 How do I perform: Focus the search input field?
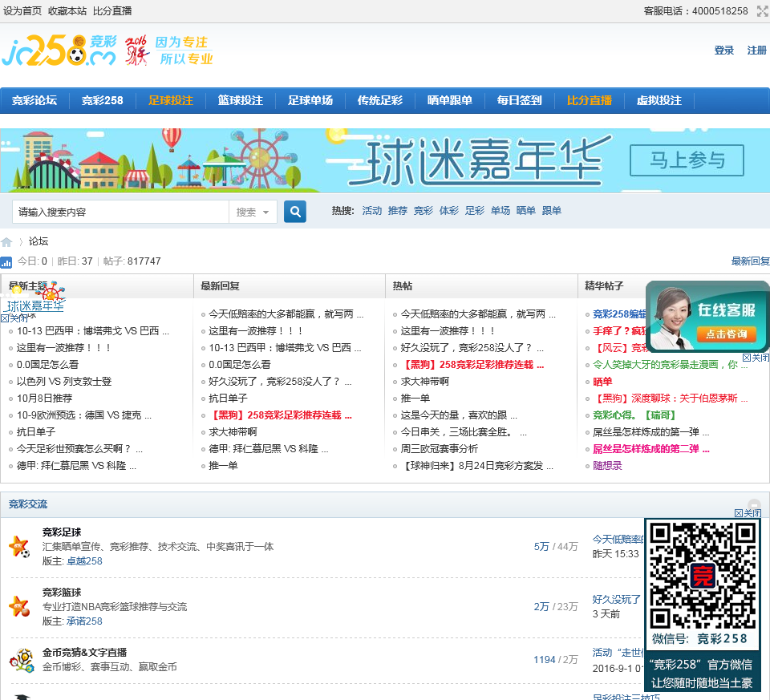pos(120,212)
